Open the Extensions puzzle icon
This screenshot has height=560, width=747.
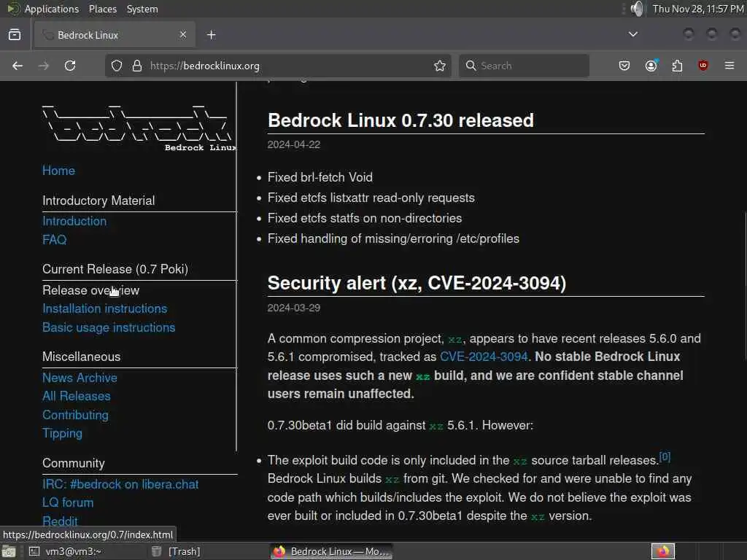(677, 66)
